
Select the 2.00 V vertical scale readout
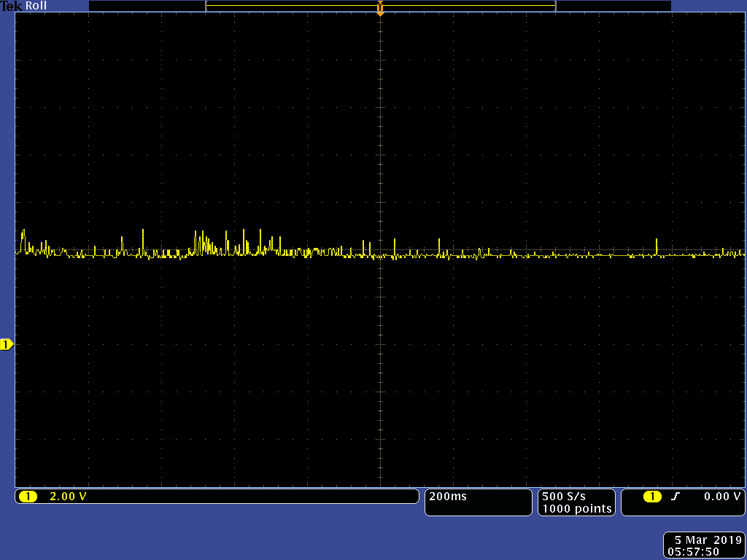[x=68, y=496]
